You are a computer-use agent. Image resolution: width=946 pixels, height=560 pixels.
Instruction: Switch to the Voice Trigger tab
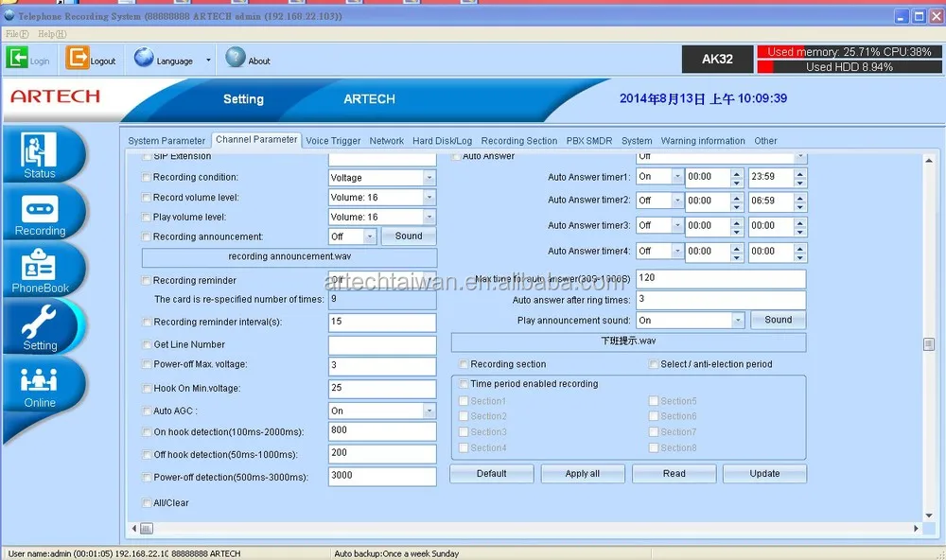pyautogui.click(x=333, y=141)
